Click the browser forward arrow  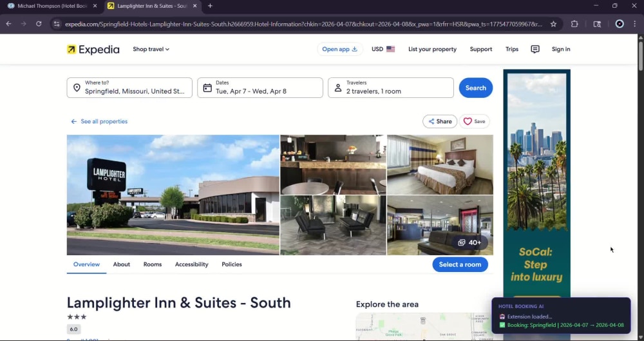coord(23,24)
